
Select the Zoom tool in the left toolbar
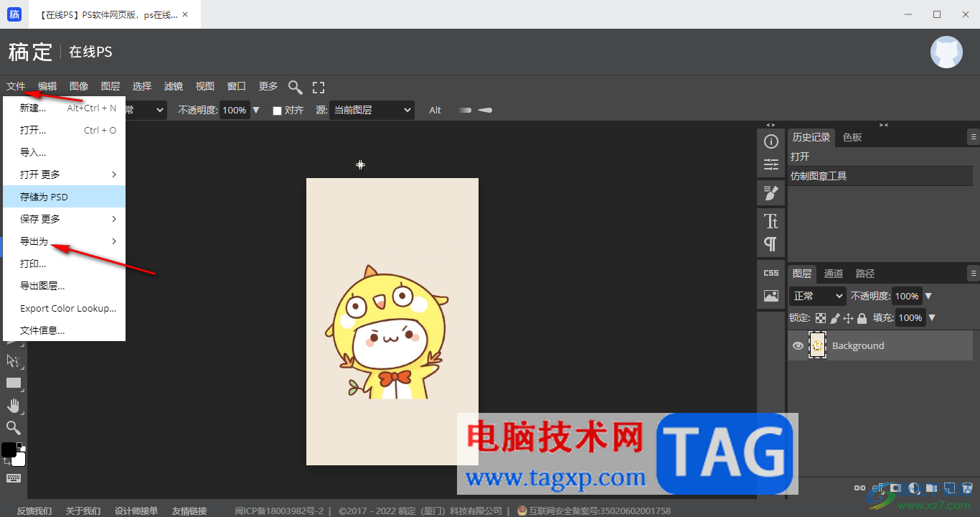(x=14, y=428)
